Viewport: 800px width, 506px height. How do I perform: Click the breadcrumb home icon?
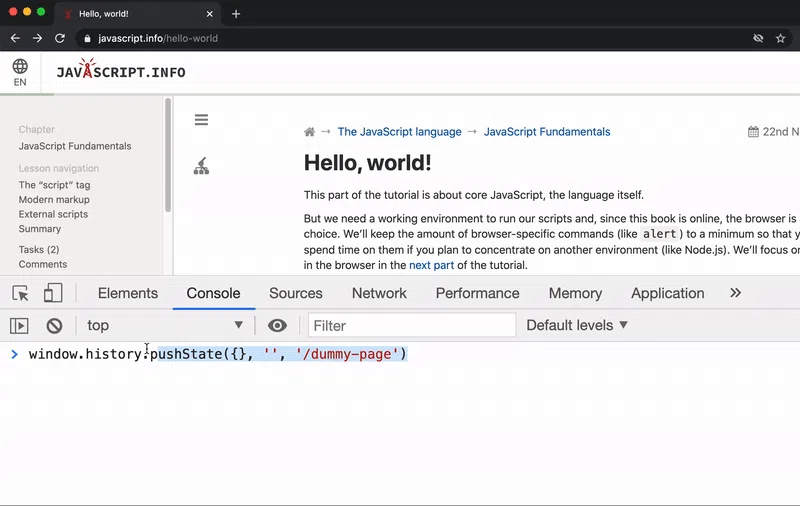click(x=309, y=132)
